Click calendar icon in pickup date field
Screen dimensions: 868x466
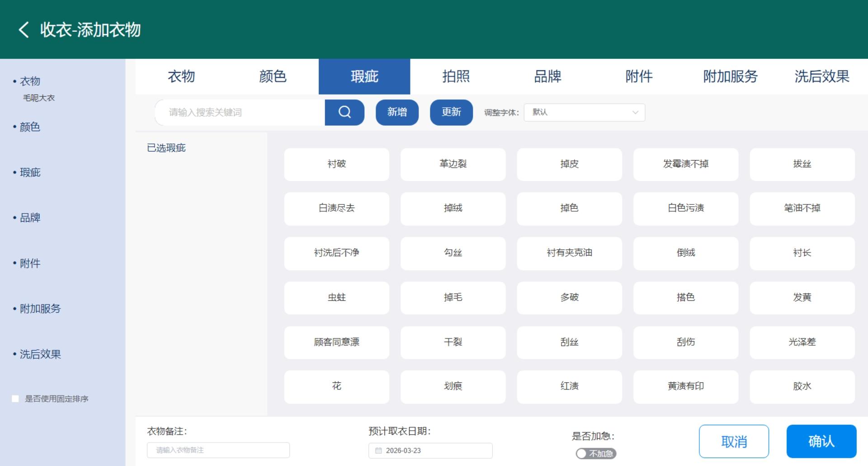(378, 451)
